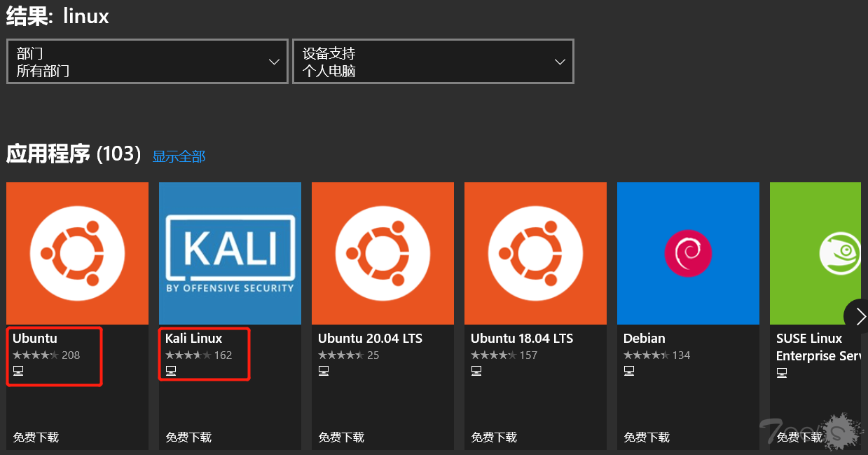Click 免费下载 under Ubuntu 18.04 LTS

(494, 437)
